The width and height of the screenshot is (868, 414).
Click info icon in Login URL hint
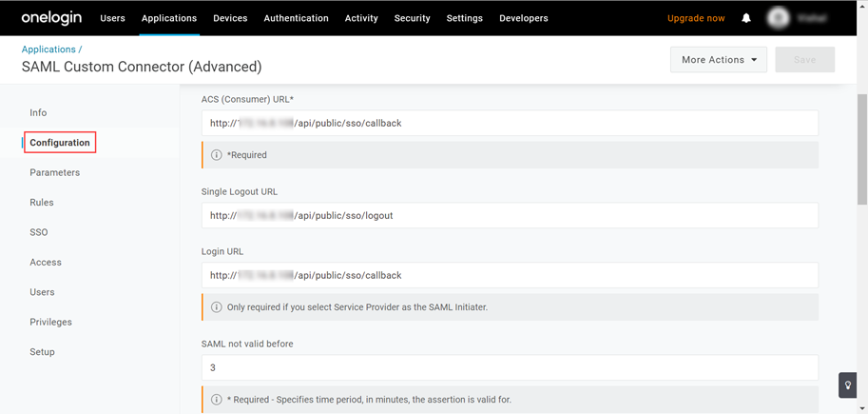coord(217,307)
